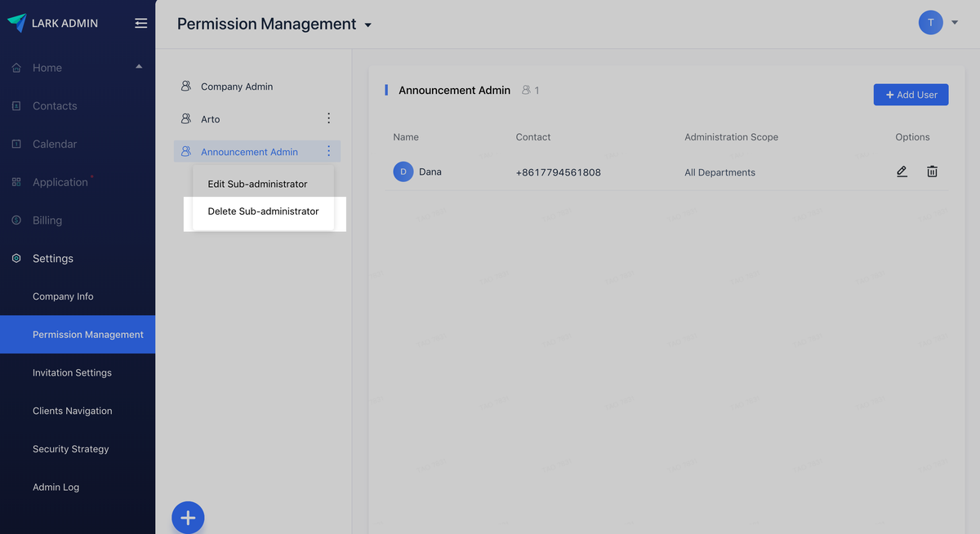Click the three-dot icon beside Announcement Admin

pyautogui.click(x=328, y=151)
